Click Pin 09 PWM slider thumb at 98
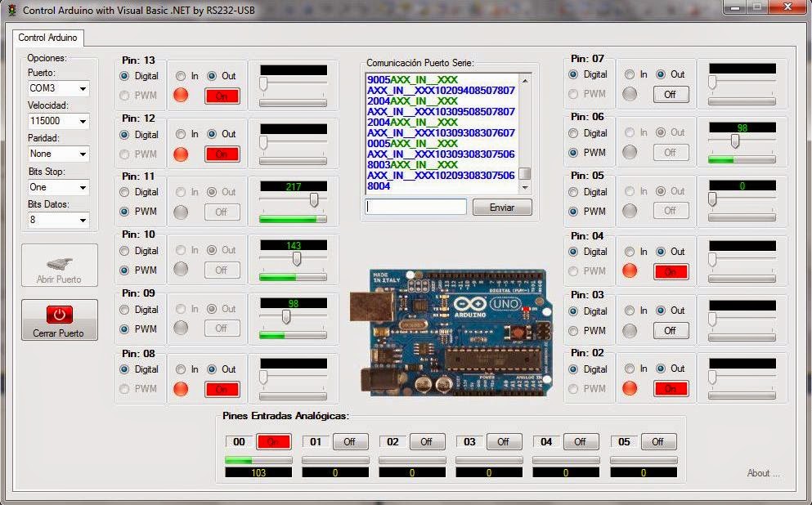This screenshot has width=812, height=505. (x=286, y=316)
